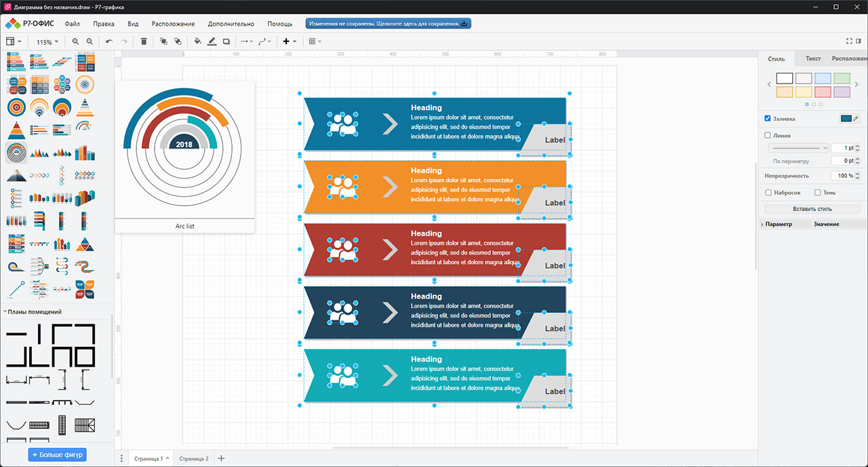Viewport: 868px width, 467px height.
Task: Enable the Линия checkbox
Action: [768, 135]
